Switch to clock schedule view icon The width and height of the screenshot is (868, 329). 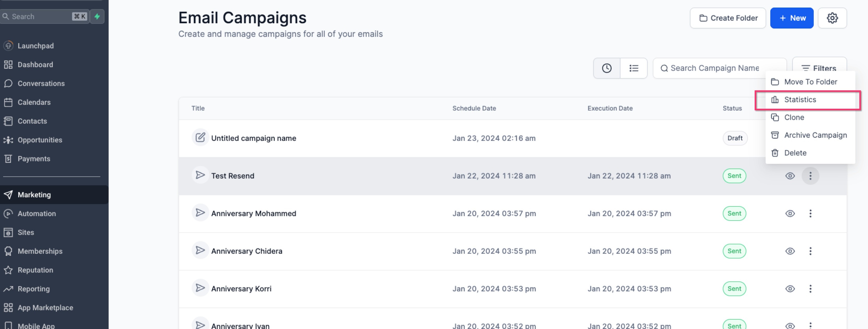click(x=607, y=68)
